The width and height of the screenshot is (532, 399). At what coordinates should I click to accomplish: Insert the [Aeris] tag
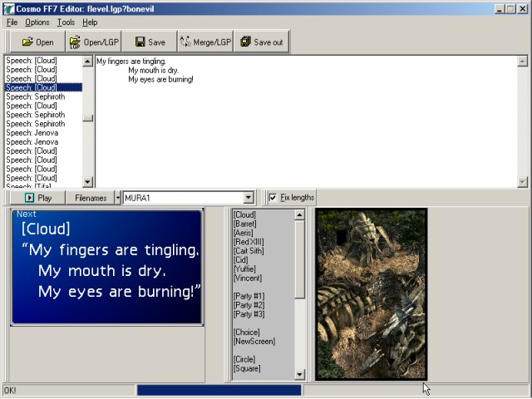click(x=244, y=233)
